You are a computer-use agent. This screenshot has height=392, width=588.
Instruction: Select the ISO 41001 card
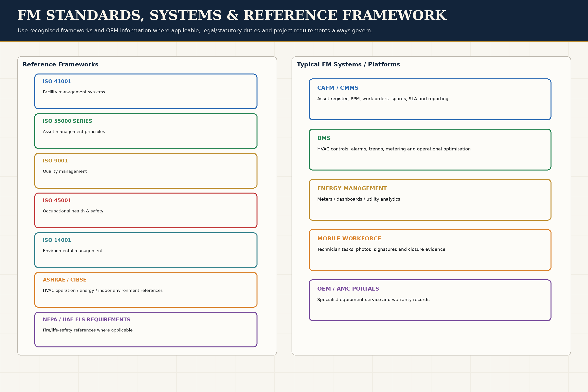click(x=146, y=91)
